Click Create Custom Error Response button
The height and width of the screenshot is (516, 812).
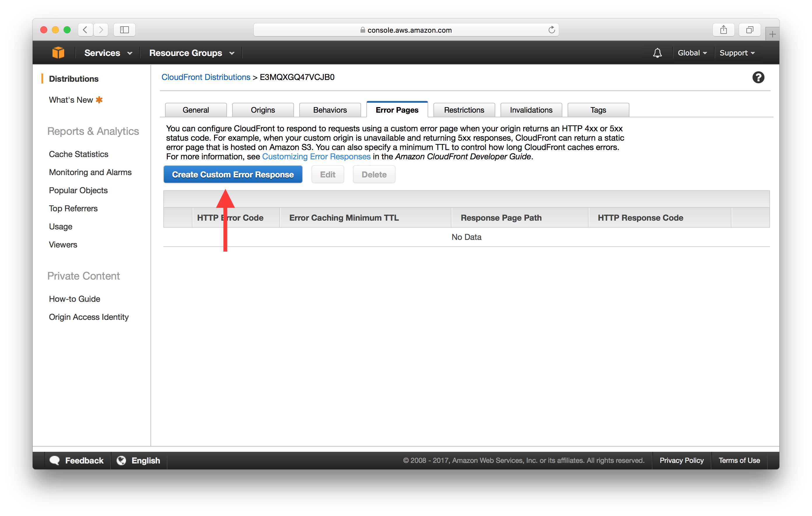[233, 175]
